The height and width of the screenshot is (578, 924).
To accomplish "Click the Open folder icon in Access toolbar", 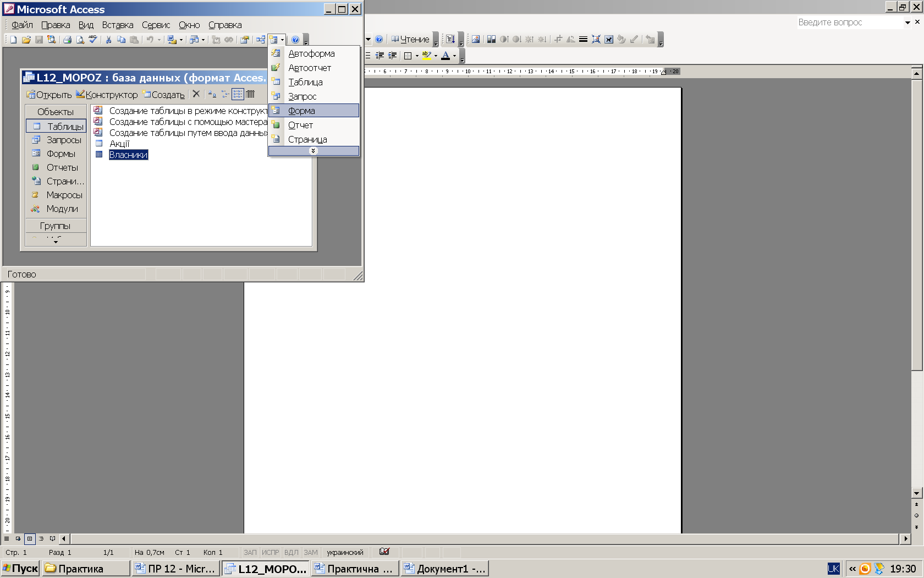I will 26,40.
